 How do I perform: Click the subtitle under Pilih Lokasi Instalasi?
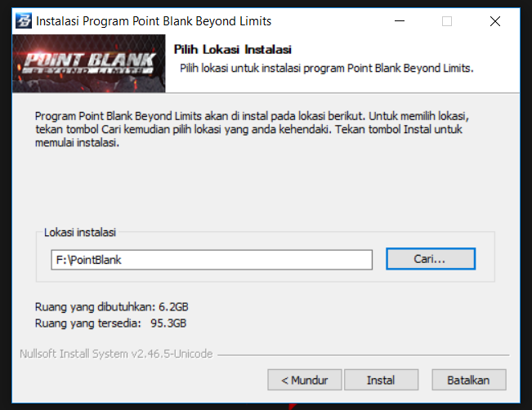click(x=326, y=68)
